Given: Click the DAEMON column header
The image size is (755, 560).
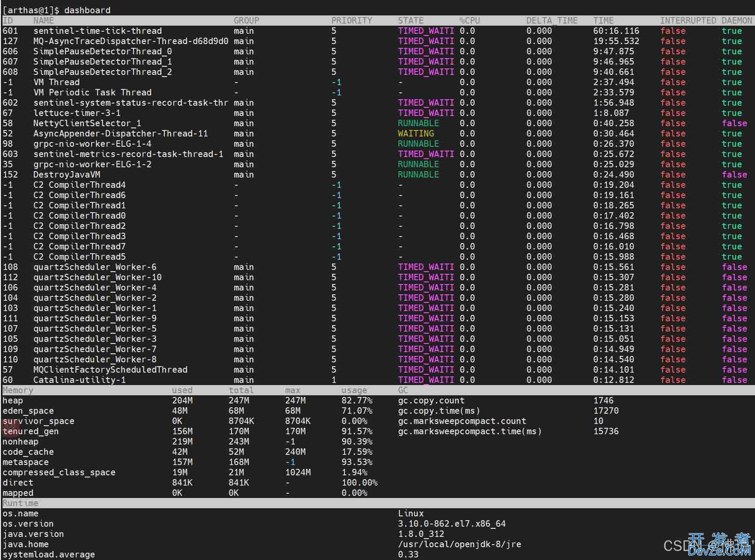Looking at the screenshot, I should click(737, 21).
